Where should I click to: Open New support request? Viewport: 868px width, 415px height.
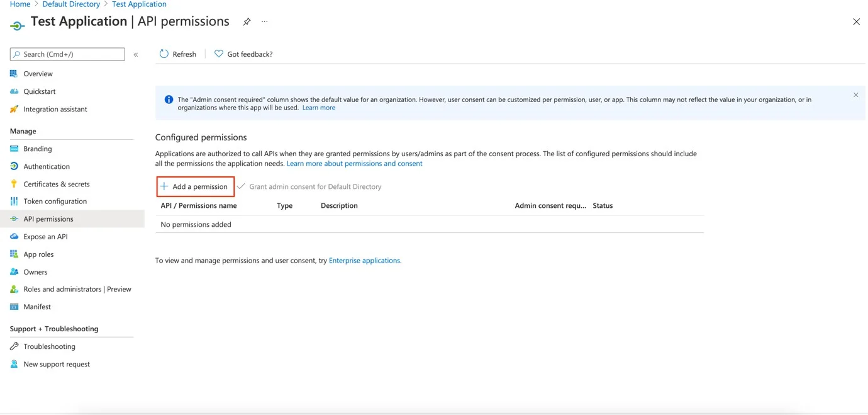57,364
